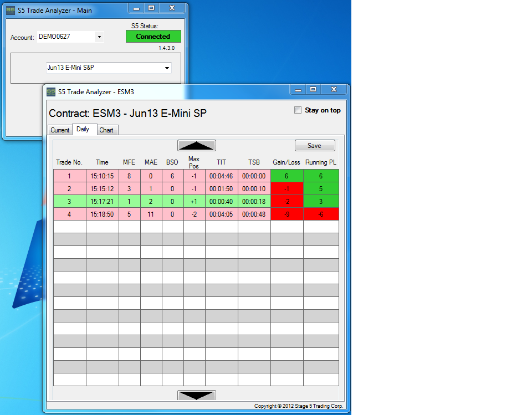Click the S5 icon in ESM3 window title bar
Image resolution: width=532 pixels, height=415 pixels.
pyautogui.click(x=51, y=91)
